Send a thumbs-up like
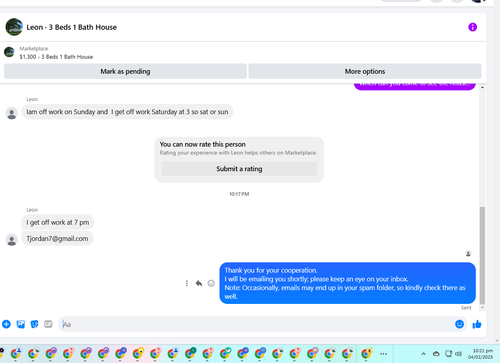 coord(477,324)
